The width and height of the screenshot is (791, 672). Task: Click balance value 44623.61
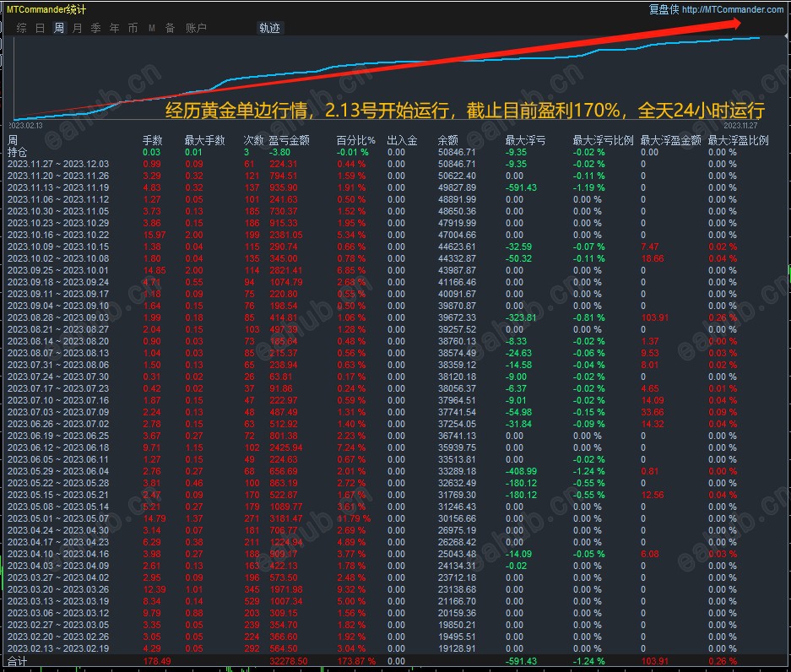(x=457, y=247)
